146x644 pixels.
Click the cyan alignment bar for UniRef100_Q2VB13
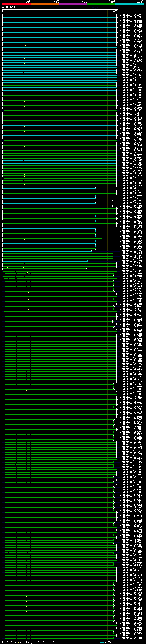(x=49, y=188)
